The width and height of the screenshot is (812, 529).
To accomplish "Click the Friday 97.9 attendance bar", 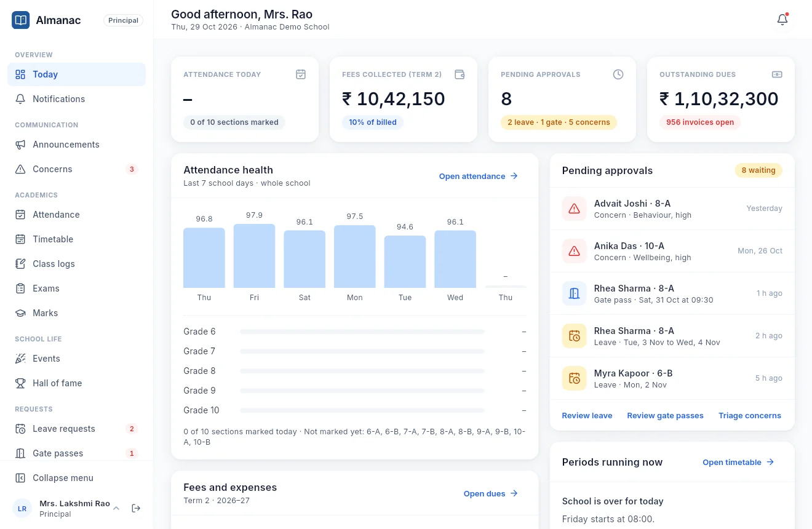I will point(254,256).
